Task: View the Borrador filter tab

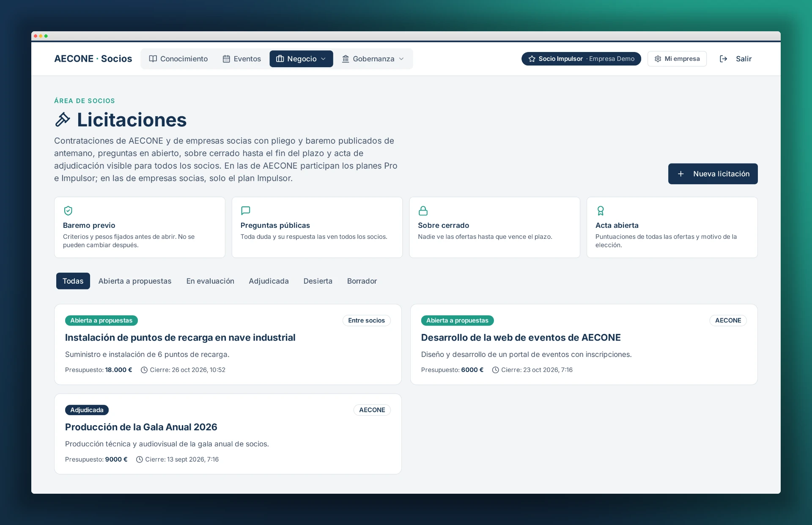Action: click(362, 281)
